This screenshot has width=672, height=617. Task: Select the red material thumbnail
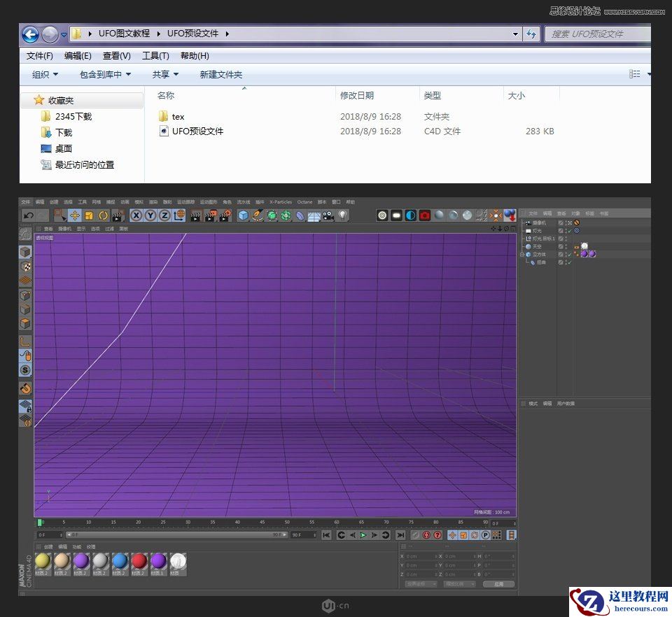coord(139,562)
